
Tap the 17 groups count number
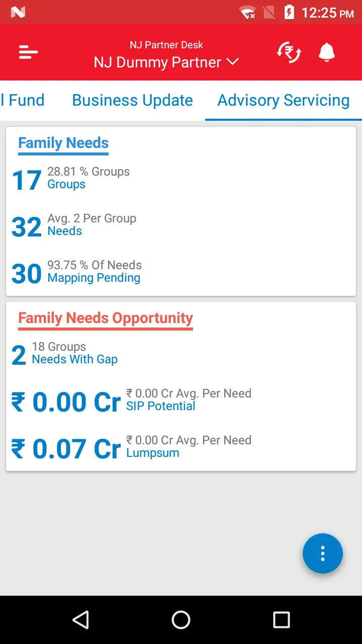tap(26, 180)
